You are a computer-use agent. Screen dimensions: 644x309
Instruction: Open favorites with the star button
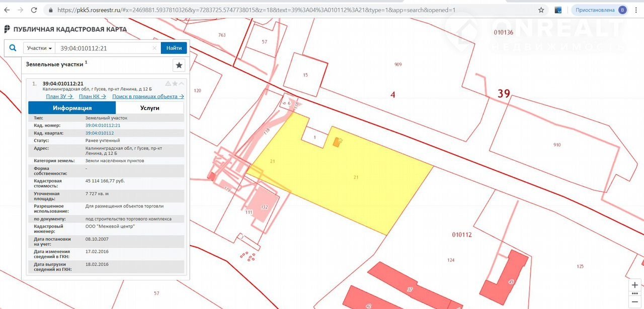click(x=179, y=65)
